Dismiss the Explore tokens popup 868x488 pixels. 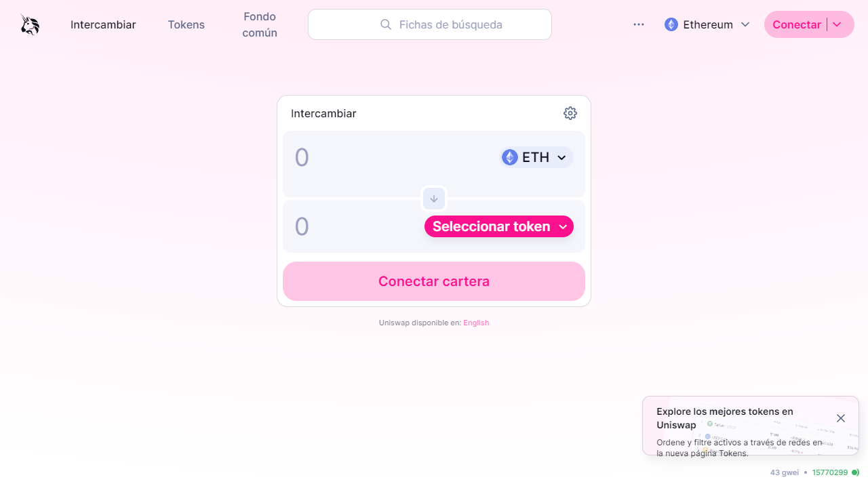[841, 418]
